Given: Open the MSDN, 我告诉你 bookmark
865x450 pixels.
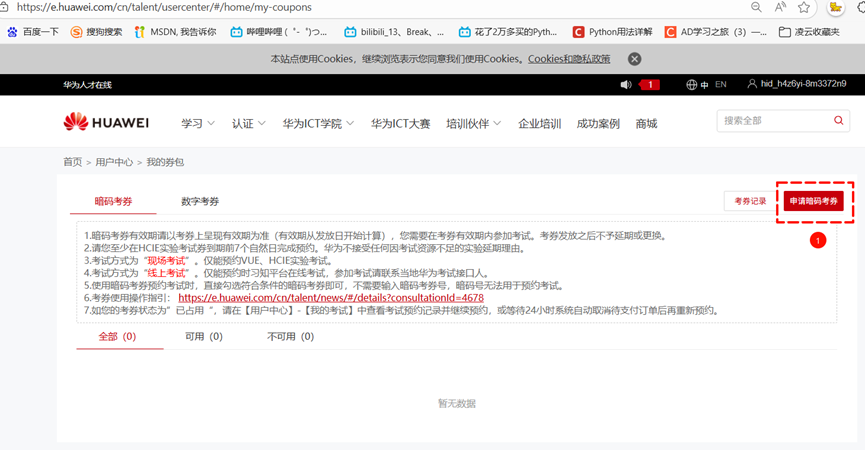Looking at the screenshot, I should click(x=175, y=32).
